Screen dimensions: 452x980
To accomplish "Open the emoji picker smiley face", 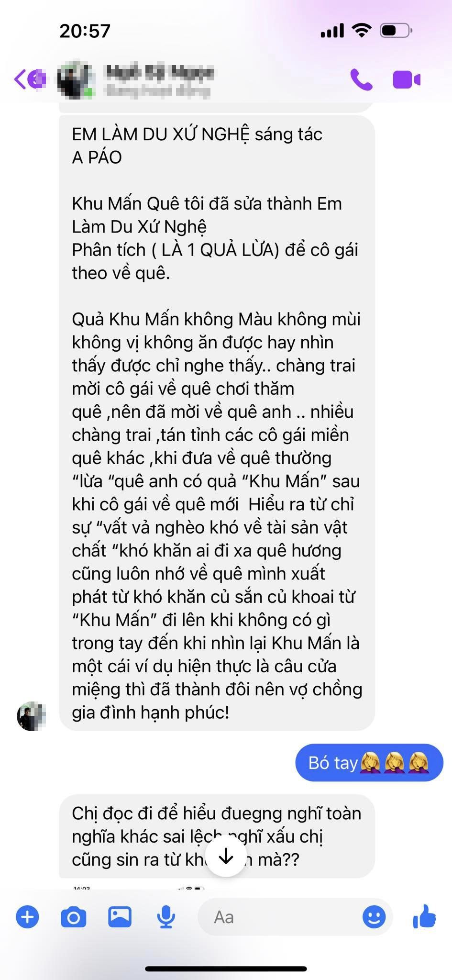I will pyautogui.click(x=374, y=917).
